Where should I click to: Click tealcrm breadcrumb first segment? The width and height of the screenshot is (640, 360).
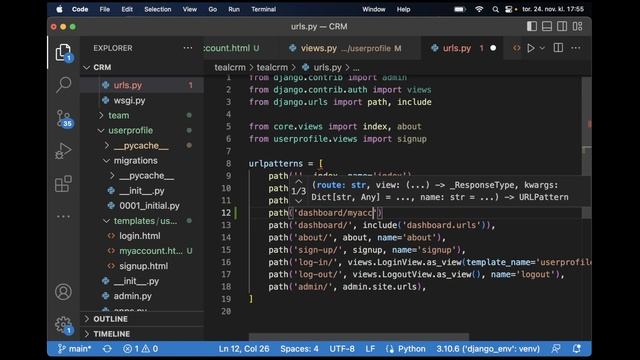point(230,67)
